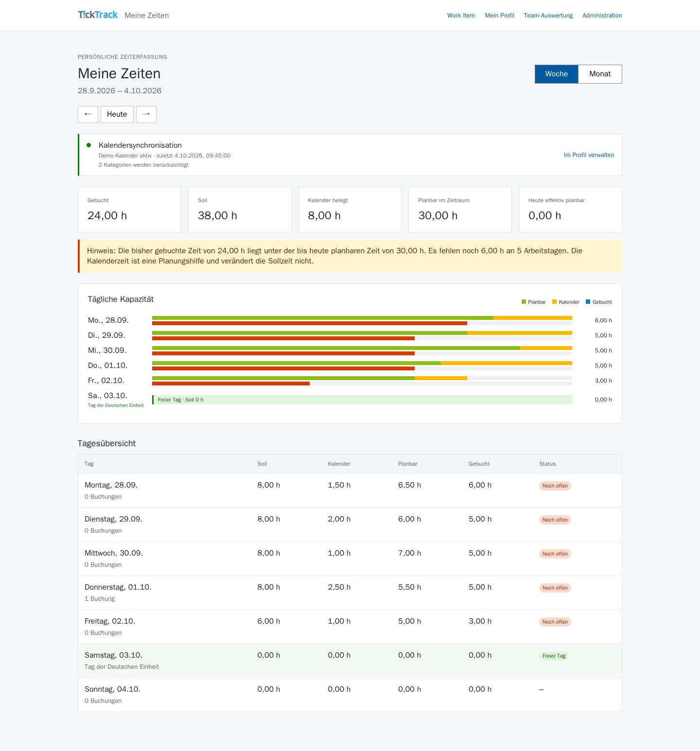Open the Work Item page

pyautogui.click(x=461, y=16)
